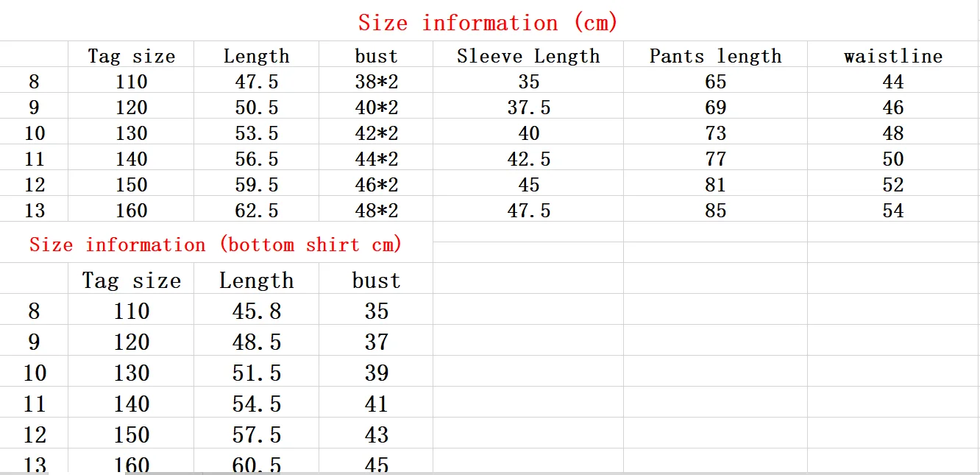Click the Length cell "62.5"
980x475 pixels.
[257, 211]
